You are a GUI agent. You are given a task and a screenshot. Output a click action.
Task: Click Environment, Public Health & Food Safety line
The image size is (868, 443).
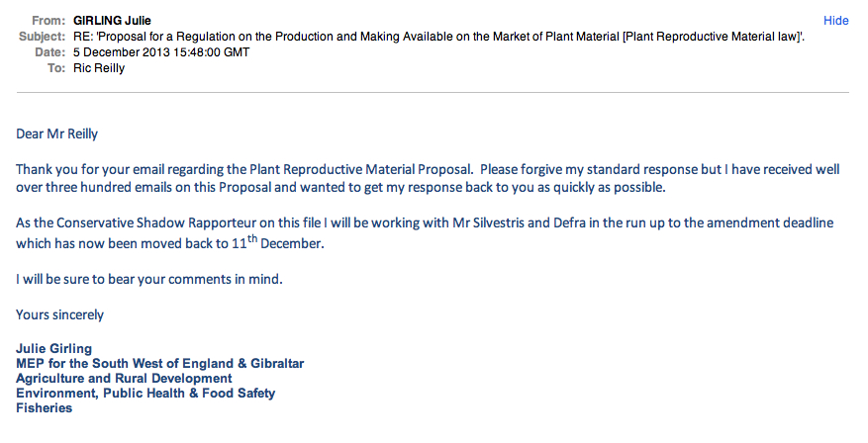145,394
